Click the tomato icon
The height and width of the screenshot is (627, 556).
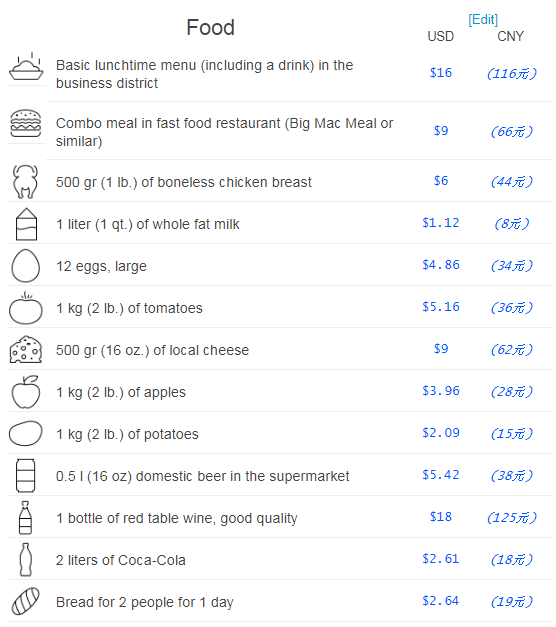26,308
